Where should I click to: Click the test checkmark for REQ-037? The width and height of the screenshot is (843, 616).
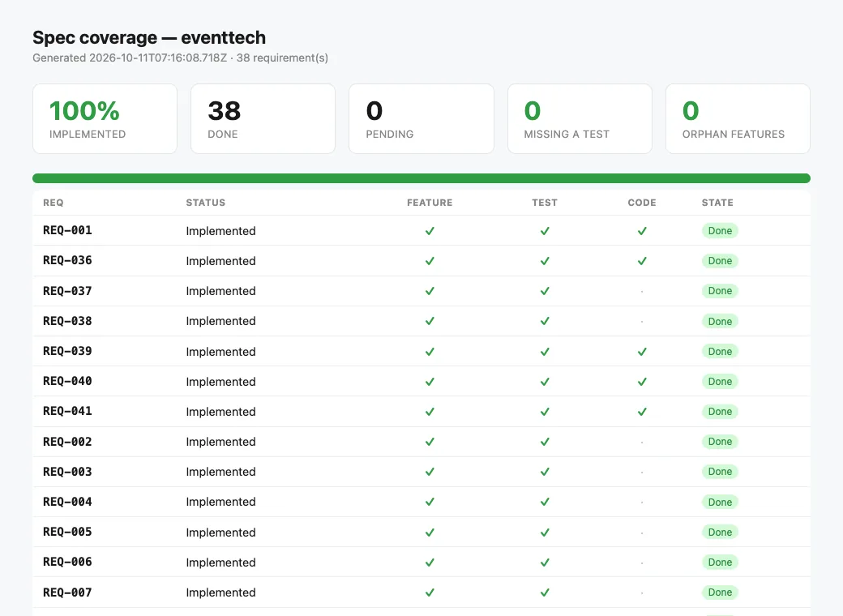(x=545, y=291)
